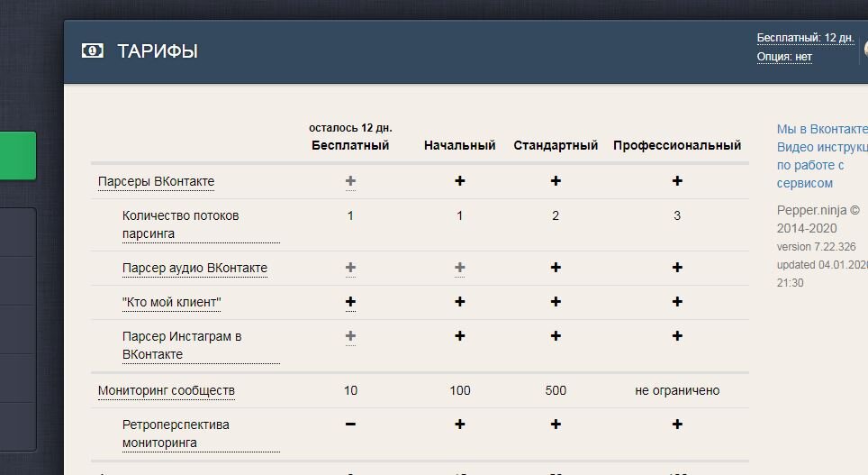868x475 pixels.
Task: Click plus for Парсеры ВКонтакте under Начальный
Action: click(460, 181)
